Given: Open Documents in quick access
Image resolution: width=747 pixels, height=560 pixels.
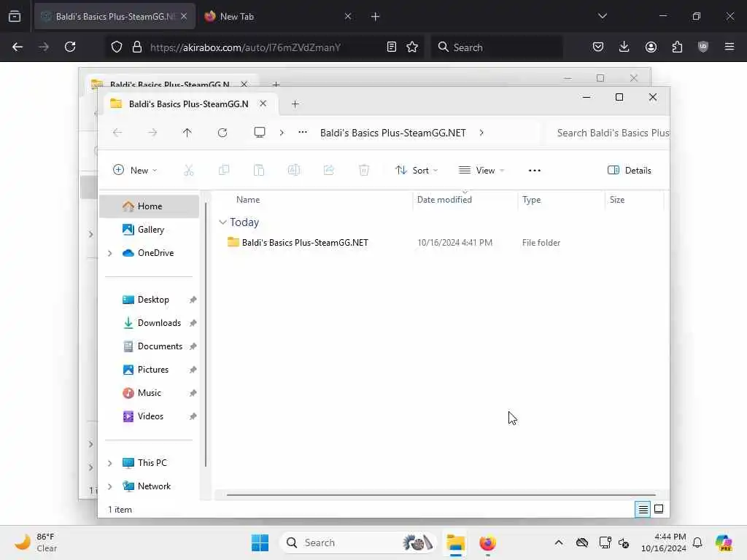Looking at the screenshot, I should tap(149, 346).
